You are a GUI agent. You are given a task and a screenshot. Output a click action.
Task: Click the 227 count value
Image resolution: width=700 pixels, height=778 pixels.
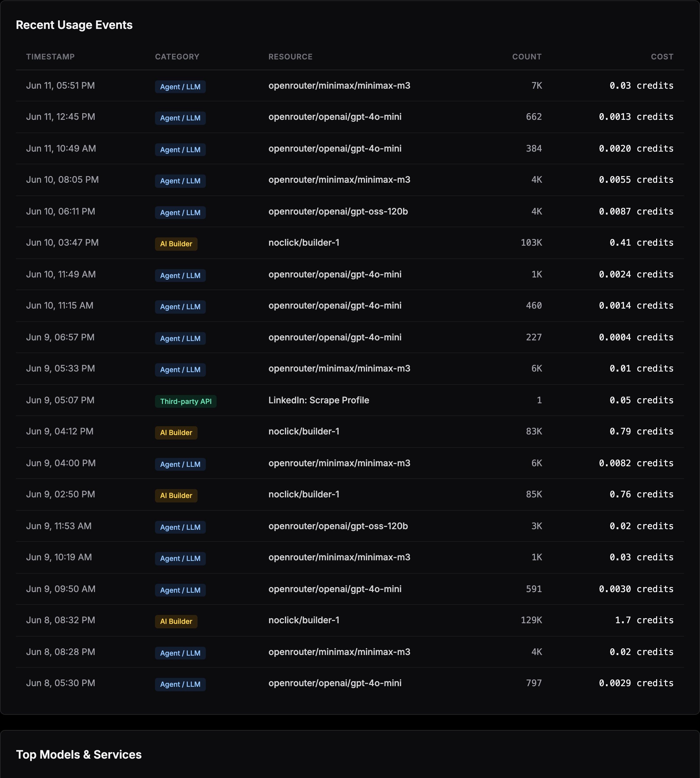pyautogui.click(x=534, y=337)
